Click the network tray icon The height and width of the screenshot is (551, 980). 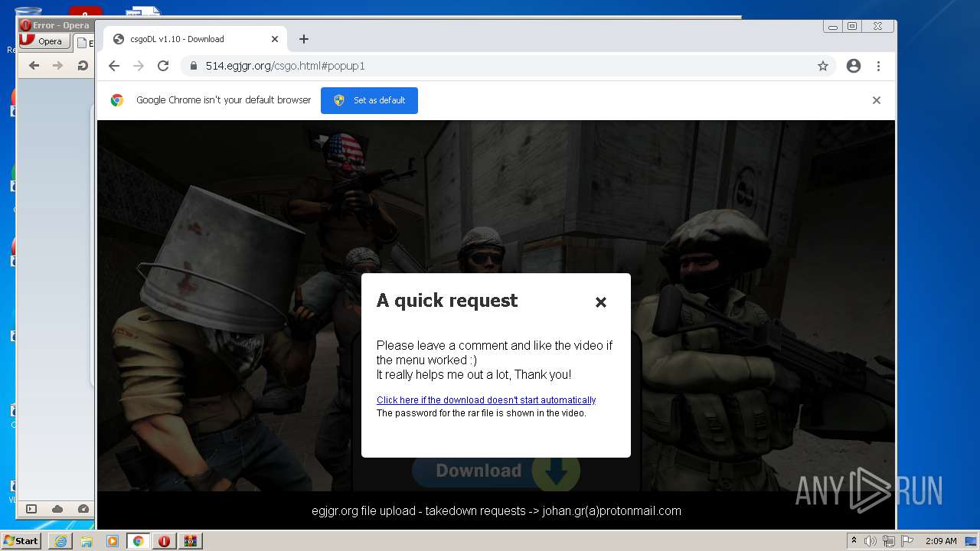click(889, 541)
